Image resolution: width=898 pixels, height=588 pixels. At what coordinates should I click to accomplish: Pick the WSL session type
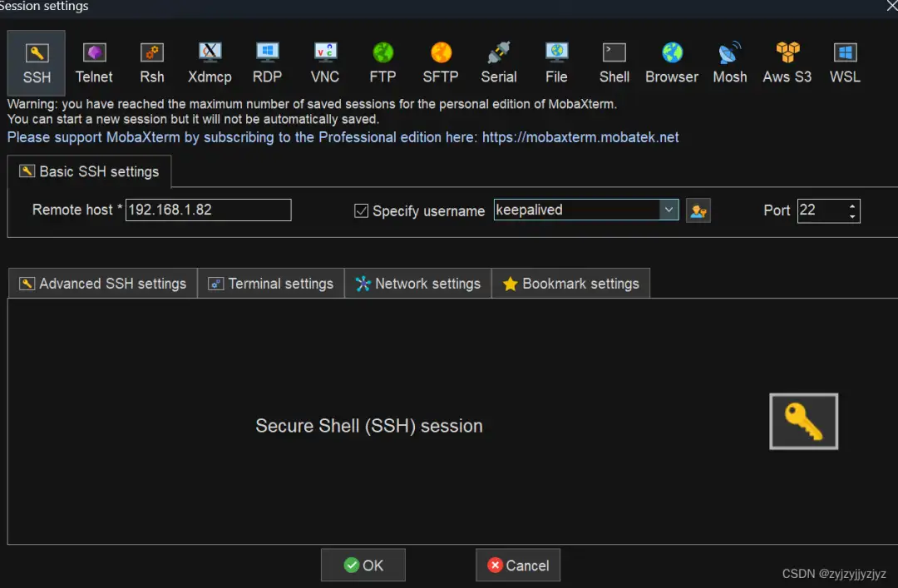point(845,63)
